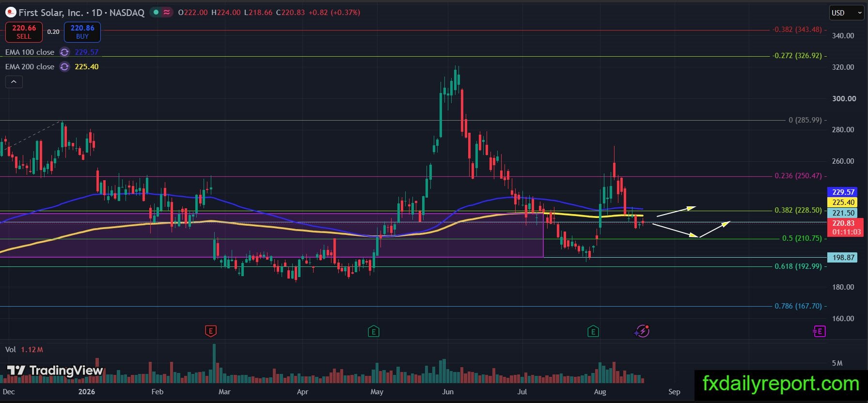Click the 160.00 price scale label
The image size is (868, 403).
pos(843,319)
